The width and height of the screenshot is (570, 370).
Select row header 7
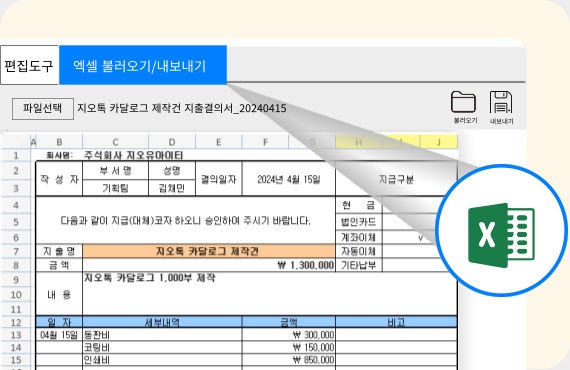tap(16, 252)
